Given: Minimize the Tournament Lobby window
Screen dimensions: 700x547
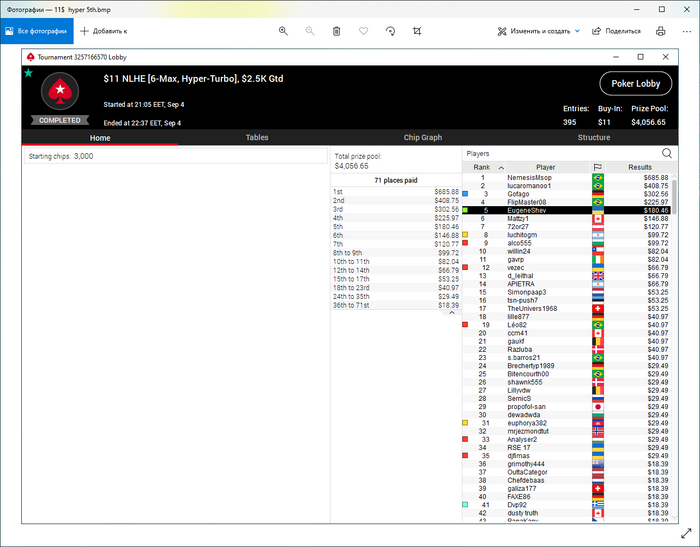Looking at the screenshot, I should (x=616, y=57).
